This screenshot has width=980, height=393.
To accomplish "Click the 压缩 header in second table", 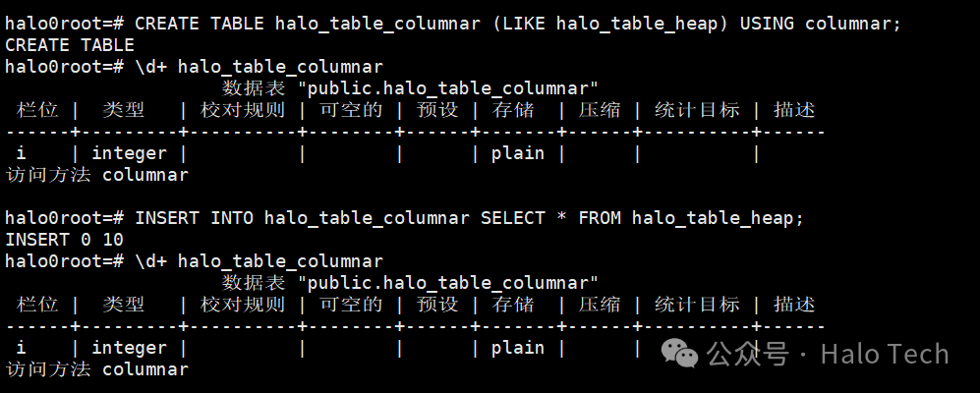I will pos(599,305).
